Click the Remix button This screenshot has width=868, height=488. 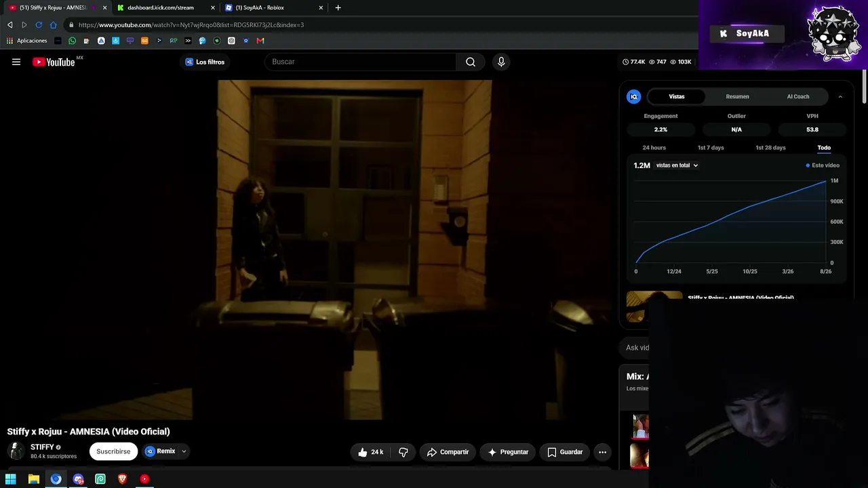(160, 451)
